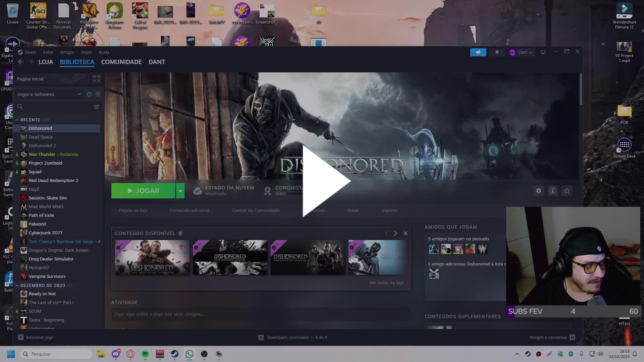644x362 pixels.
Task: Open the Jogos e Softwares collection dropdown
Action: point(49,94)
